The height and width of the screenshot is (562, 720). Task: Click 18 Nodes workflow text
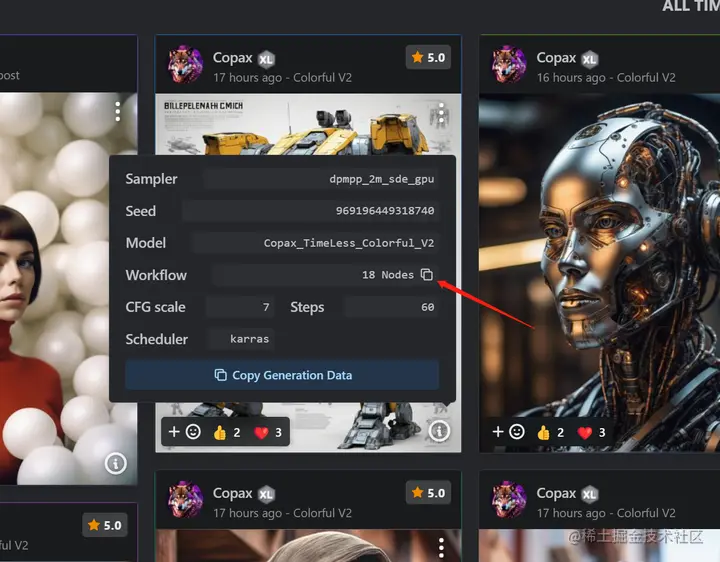[388, 275]
